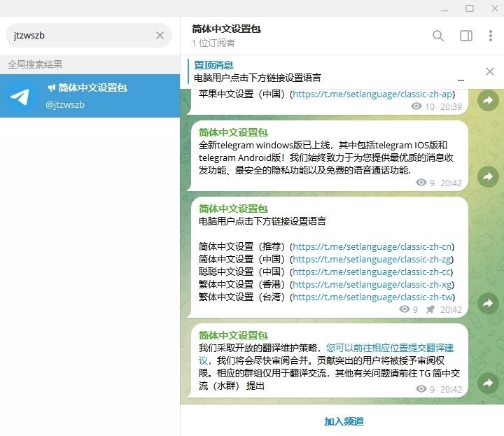Open the classic-zh-xg Hong Kong link
The width and height of the screenshot is (504, 436).
pos(373,285)
